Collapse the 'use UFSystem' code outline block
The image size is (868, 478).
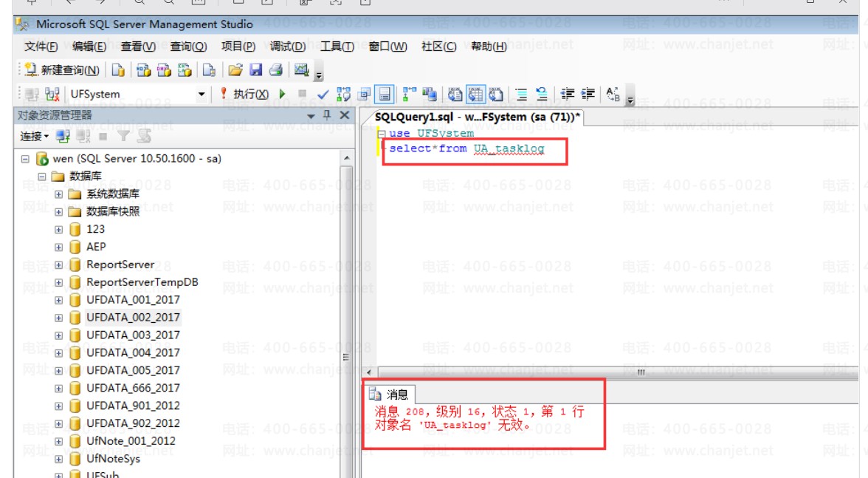pyautogui.click(x=382, y=134)
